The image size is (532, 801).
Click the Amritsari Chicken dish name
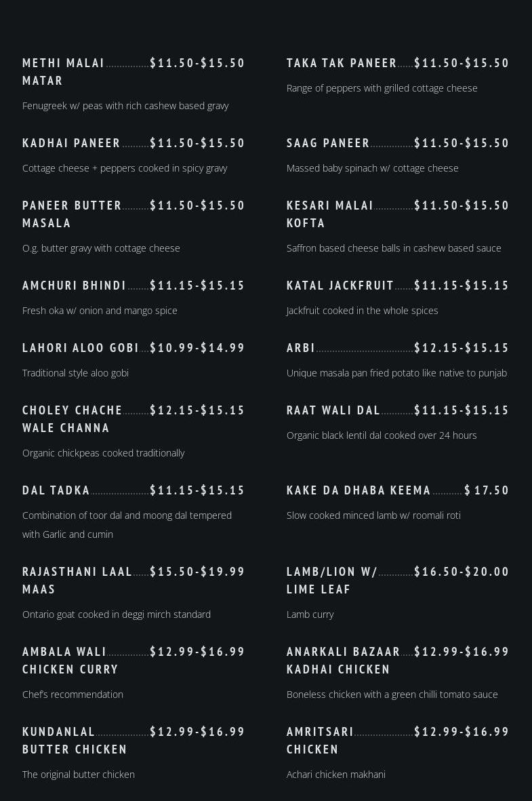coord(320,741)
